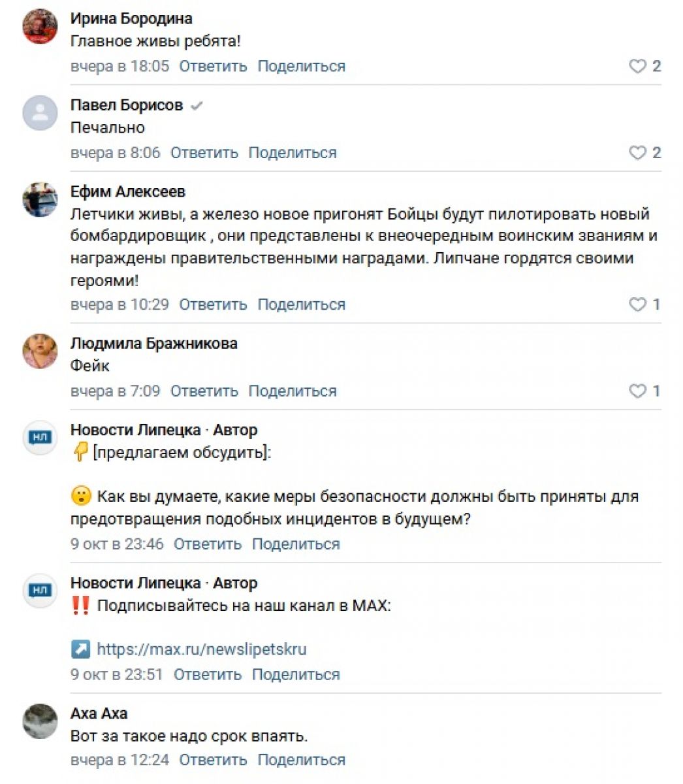Viewport: 683px width, 784px height.
Task: Click Новости Липецка avatar on discussion comment
Action: tap(40, 438)
